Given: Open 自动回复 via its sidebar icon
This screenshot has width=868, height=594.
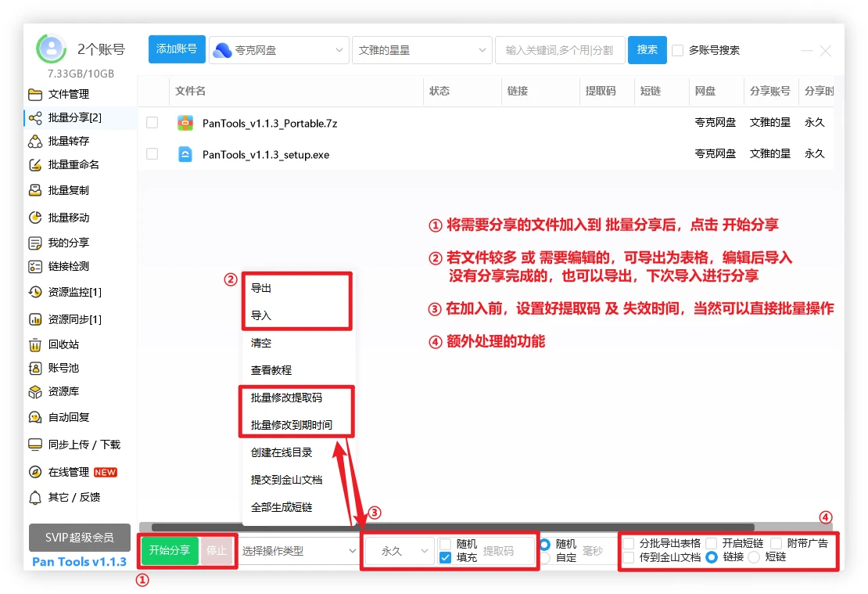Looking at the screenshot, I should click(x=34, y=418).
